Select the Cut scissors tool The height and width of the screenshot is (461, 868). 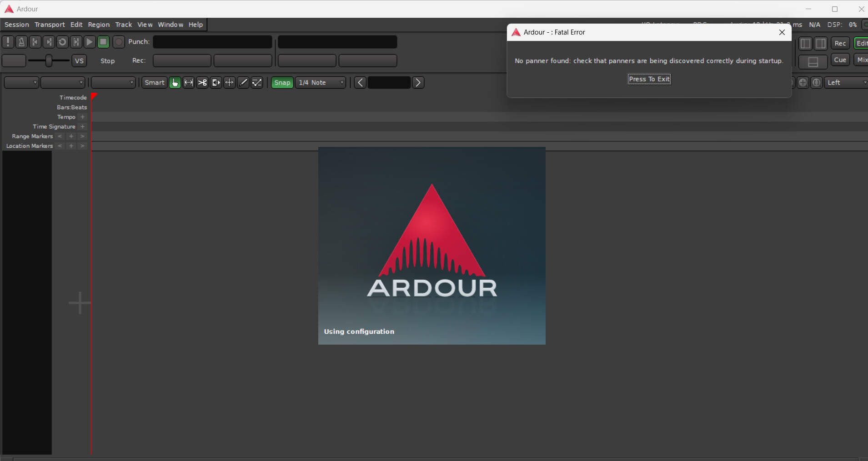click(x=202, y=82)
